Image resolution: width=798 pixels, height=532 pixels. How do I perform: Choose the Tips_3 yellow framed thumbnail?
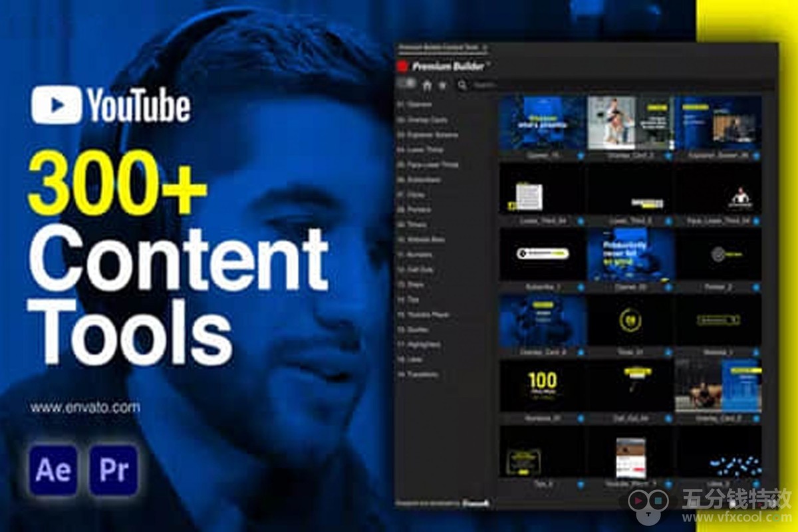(x=543, y=452)
